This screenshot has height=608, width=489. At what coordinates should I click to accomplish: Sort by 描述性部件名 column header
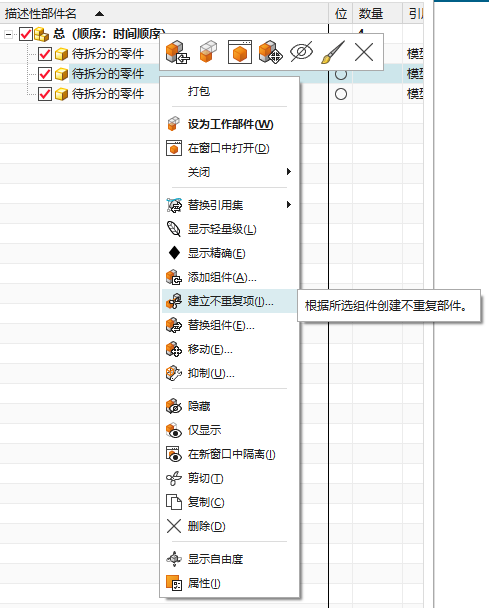pos(164,14)
